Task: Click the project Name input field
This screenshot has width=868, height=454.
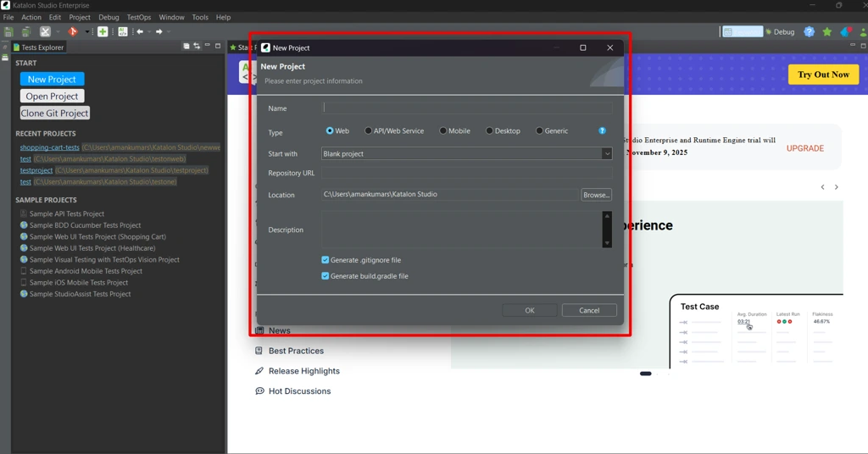Action: click(467, 108)
